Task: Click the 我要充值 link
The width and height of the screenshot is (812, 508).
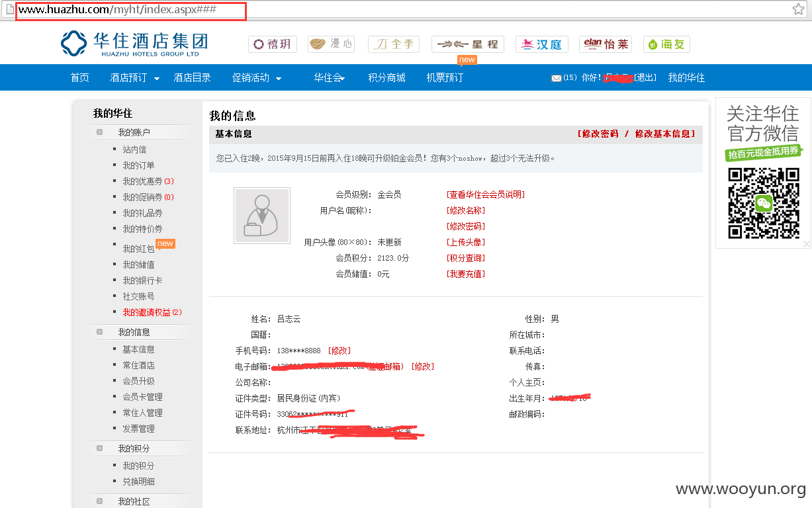Action: pos(466,274)
